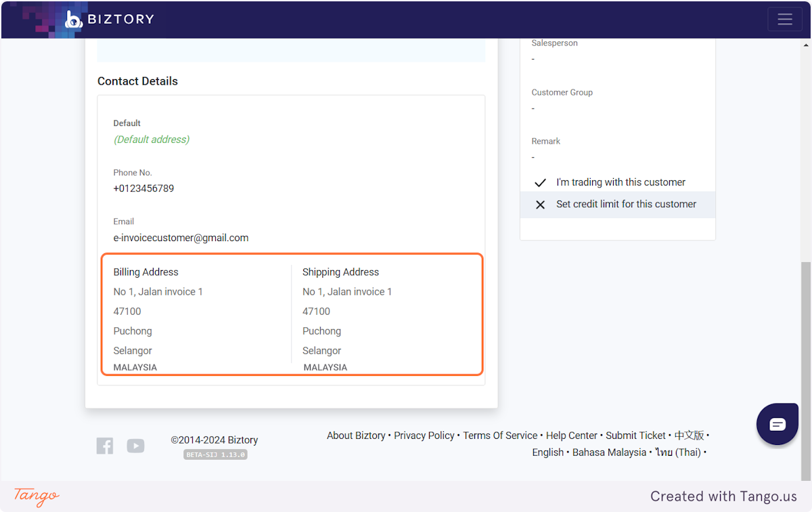Open the Facebook page icon

tap(105, 446)
